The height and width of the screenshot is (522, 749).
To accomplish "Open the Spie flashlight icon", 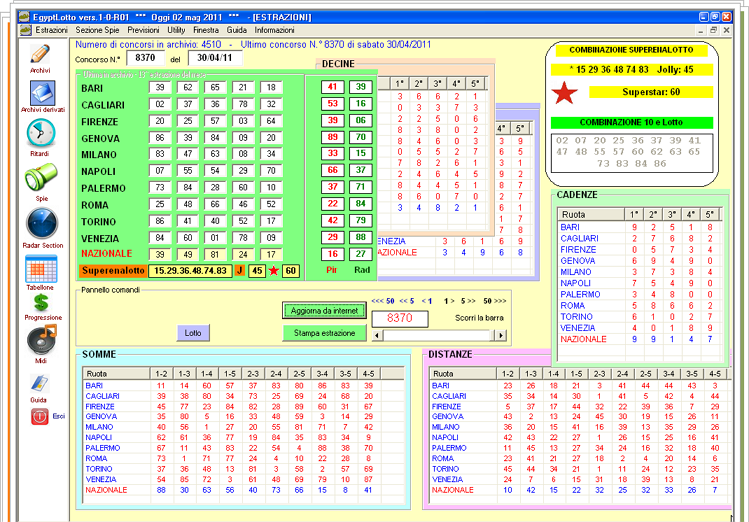I will pyautogui.click(x=41, y=177).
